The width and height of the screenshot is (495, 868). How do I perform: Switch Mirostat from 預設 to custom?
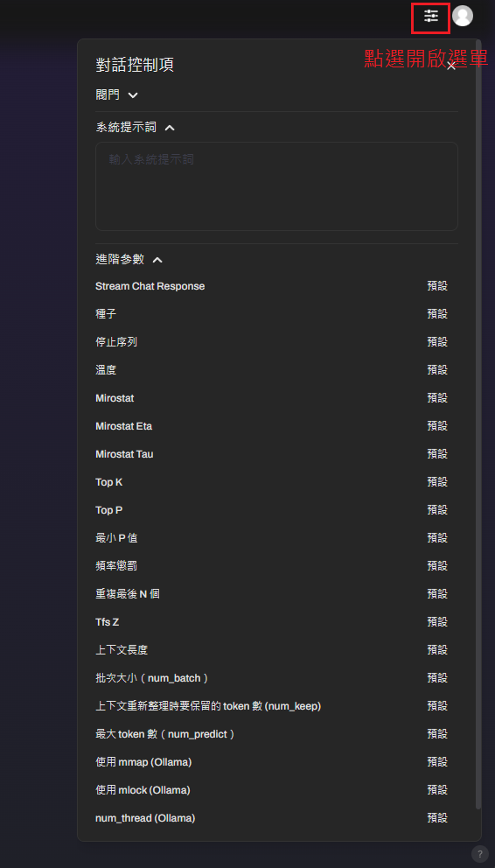(x=437, y=398)
